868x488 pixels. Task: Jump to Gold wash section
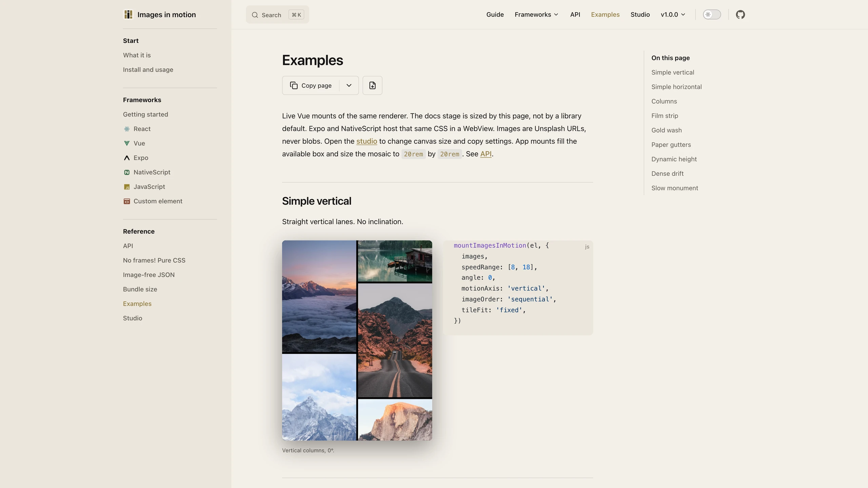pos(666,130)
